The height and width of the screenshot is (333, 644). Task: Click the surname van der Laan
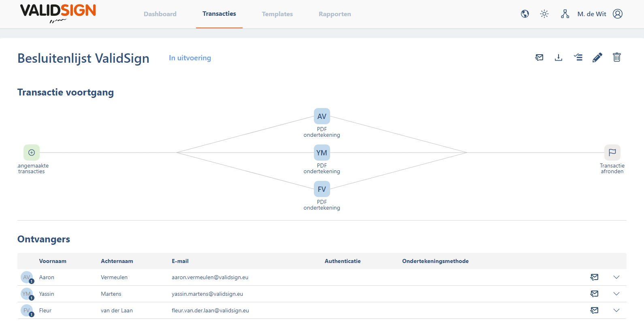click(117, 310)
